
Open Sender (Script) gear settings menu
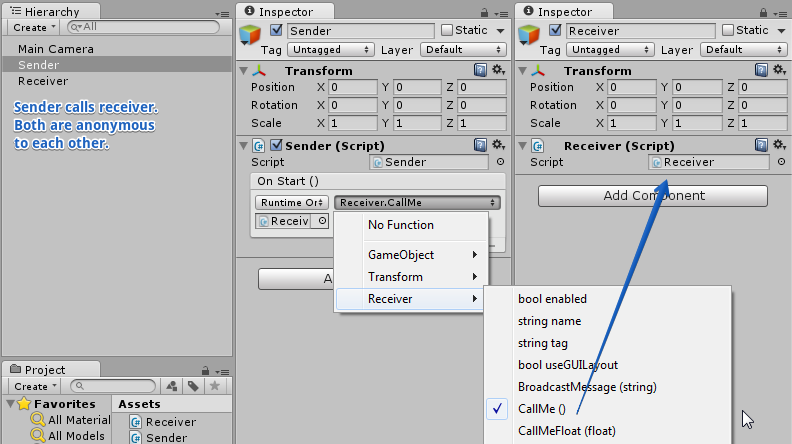point(499,145)
